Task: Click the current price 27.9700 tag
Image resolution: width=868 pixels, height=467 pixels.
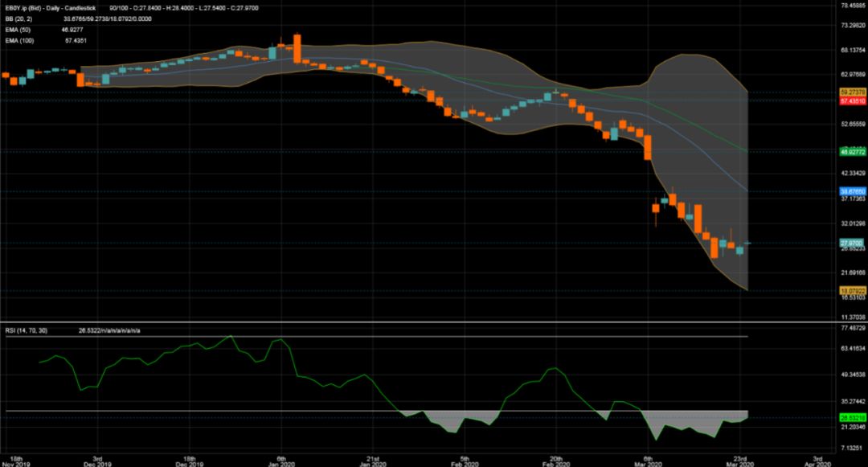Action: pyautogui.click(x=850, y=243)
